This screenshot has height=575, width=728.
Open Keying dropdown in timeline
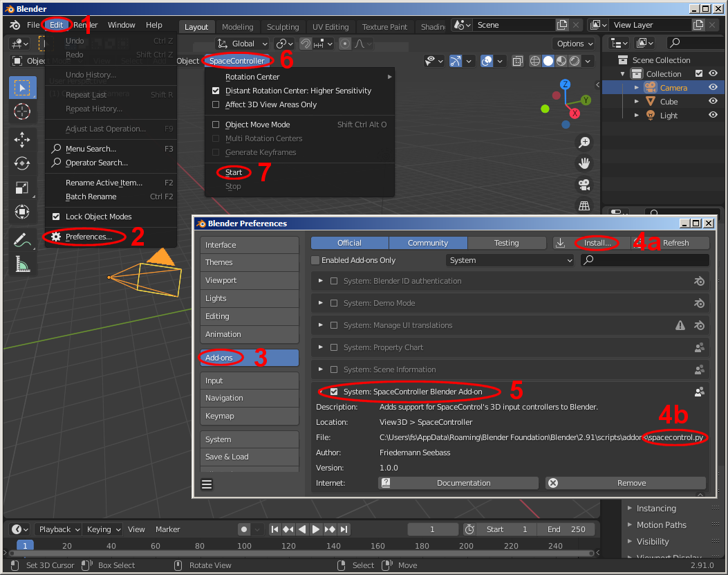coord(104,529)
